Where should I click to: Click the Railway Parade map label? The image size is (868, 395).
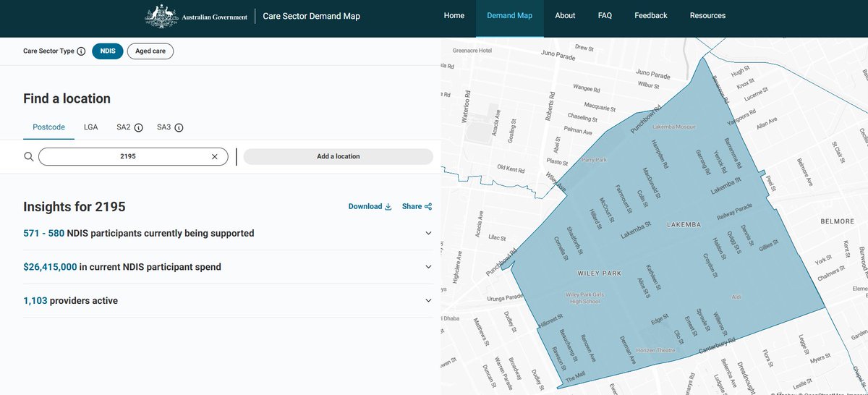[735, 211]
